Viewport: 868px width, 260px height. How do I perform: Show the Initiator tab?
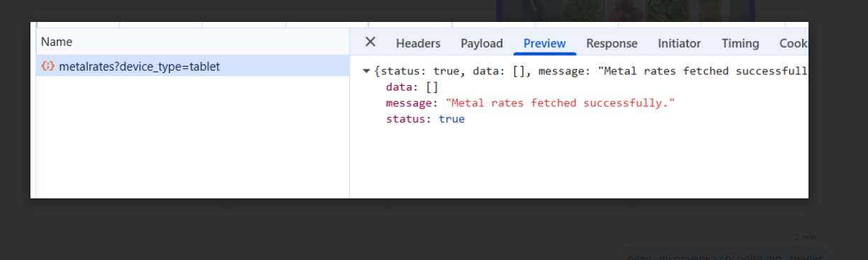(x=679, y=43)
